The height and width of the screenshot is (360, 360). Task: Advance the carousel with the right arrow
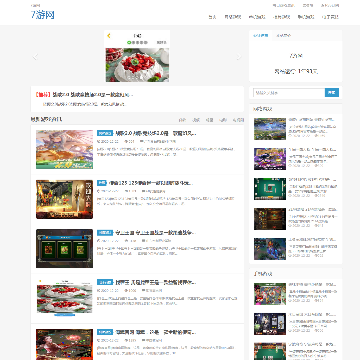239,57
